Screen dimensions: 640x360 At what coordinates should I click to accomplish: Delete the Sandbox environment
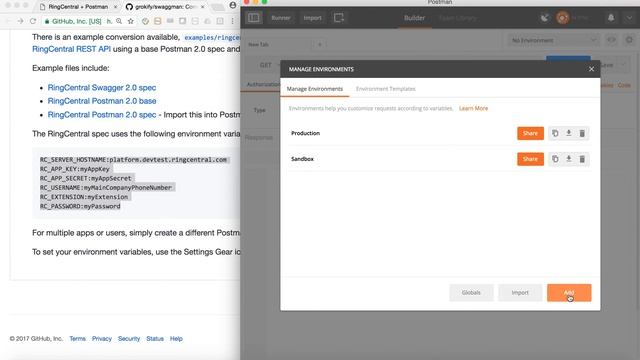point(582,159)
